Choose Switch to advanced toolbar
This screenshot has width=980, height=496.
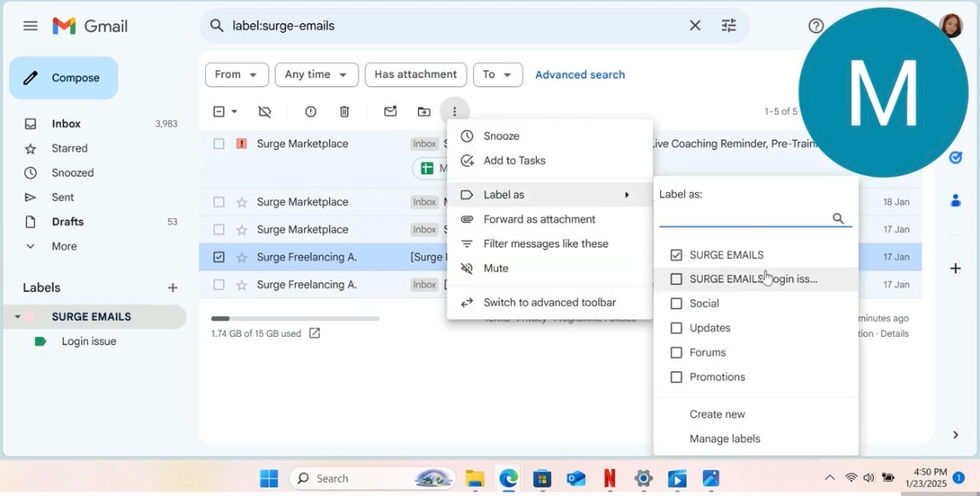click(x=549, y=302)
